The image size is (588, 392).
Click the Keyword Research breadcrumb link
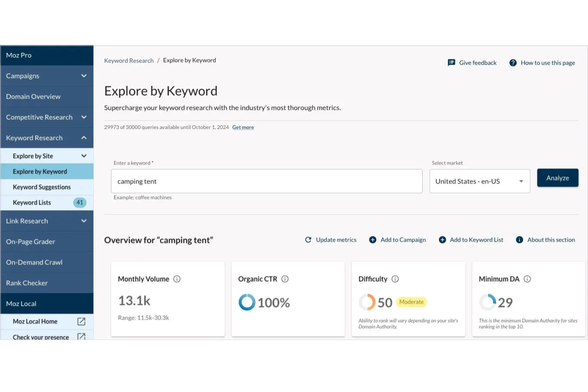tap(129, 60)
